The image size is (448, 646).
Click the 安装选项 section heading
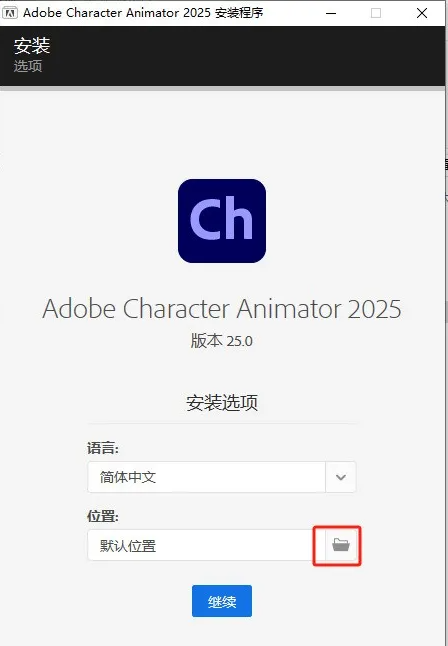tap(222, 403)
